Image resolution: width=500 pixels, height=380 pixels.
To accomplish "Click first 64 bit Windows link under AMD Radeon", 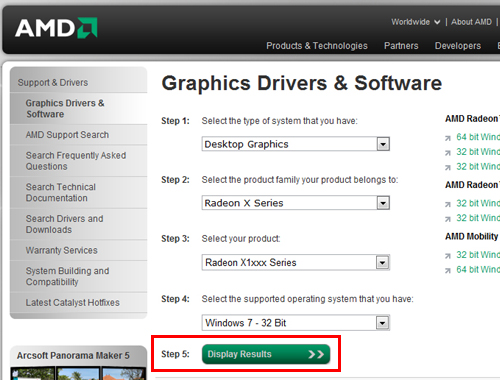I will click(x=478, y=137).
